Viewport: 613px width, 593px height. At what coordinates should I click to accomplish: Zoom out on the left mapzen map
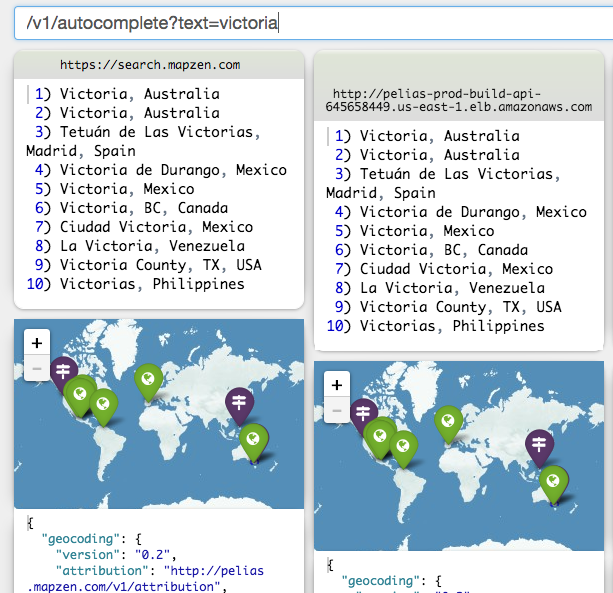pyautogui.click(x=37, y=368)
